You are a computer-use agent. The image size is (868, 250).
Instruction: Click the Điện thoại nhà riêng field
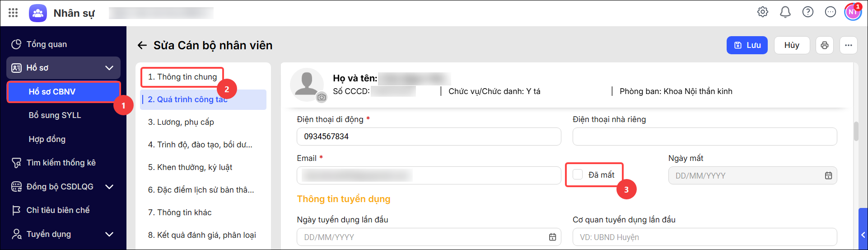pos(705,137)
